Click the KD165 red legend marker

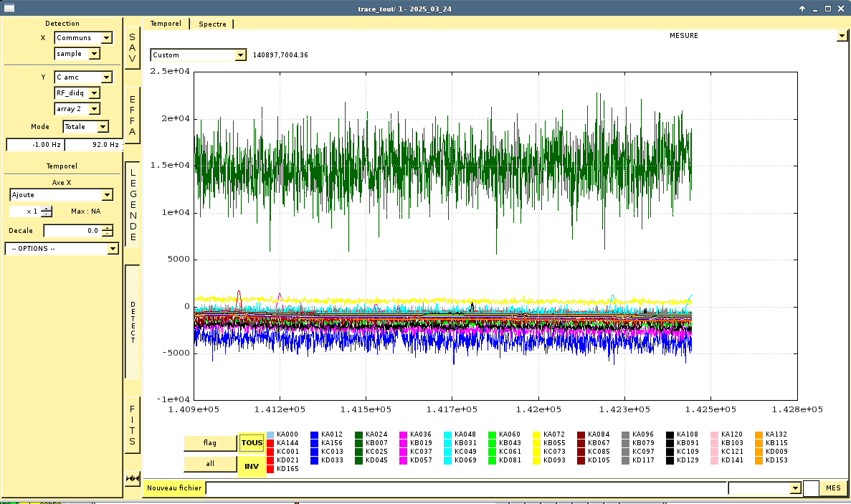[x=270, y=469]
